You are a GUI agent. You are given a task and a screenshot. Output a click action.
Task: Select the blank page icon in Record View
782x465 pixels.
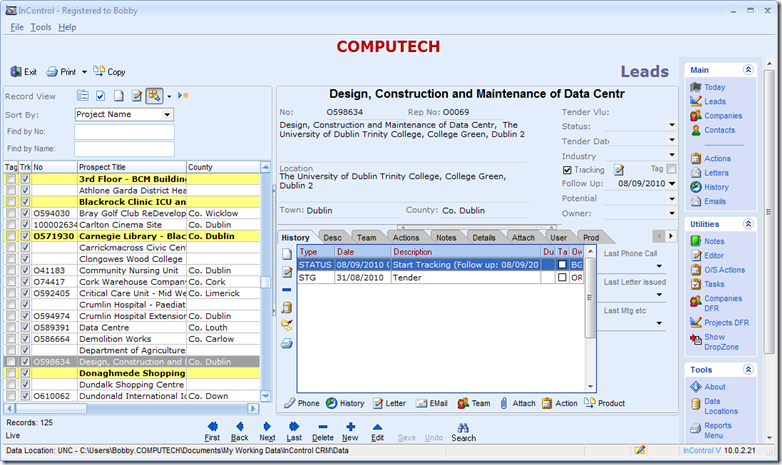(x=119, y=96)
